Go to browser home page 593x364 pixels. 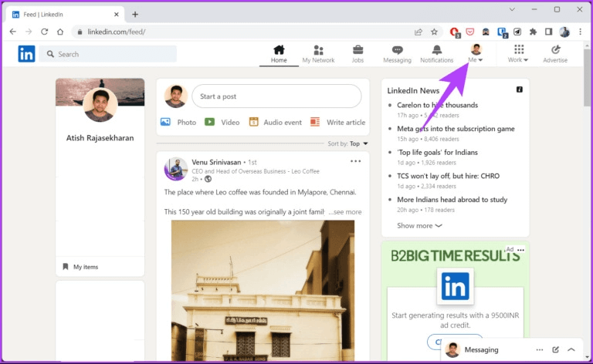60,32
